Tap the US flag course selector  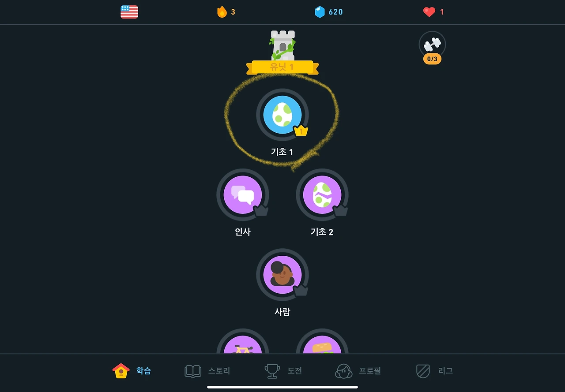click(129, 12)
